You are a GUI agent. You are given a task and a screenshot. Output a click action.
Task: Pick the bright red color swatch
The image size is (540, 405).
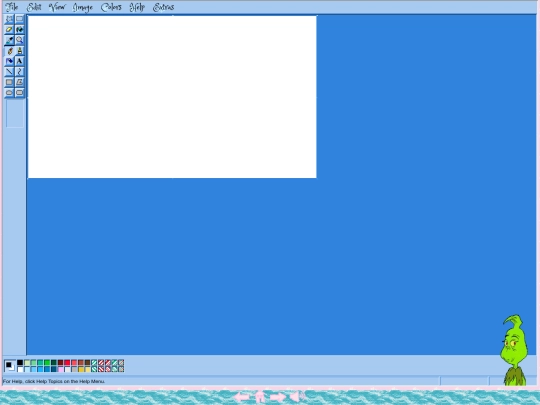[67, 362]
